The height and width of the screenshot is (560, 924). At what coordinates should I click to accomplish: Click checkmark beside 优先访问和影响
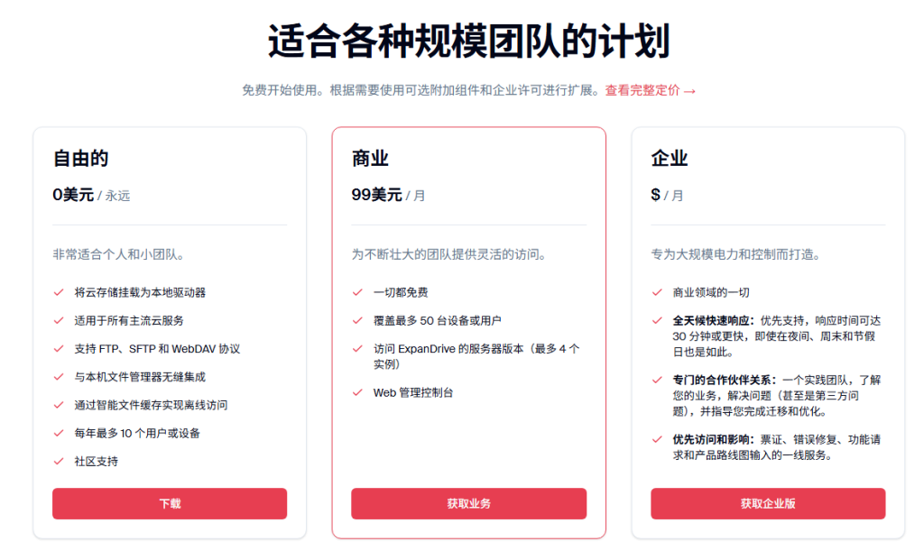[x=657, y=439]
